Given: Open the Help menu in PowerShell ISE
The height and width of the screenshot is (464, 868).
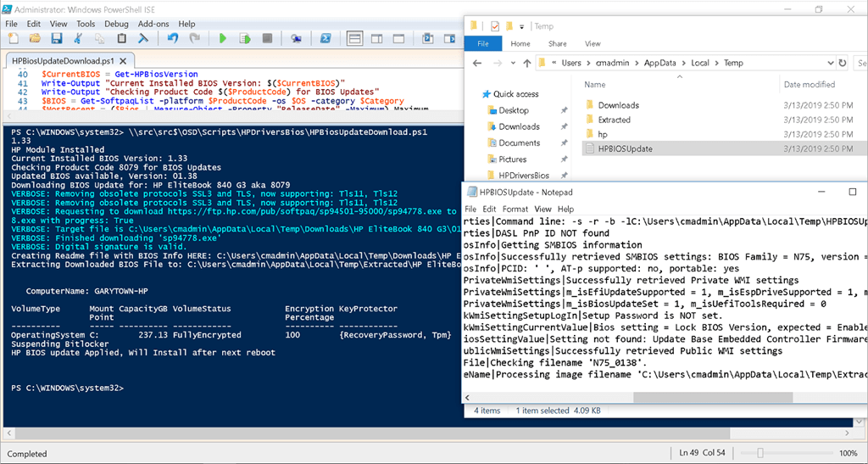Looking at the screenshot, I should [186, 24].
